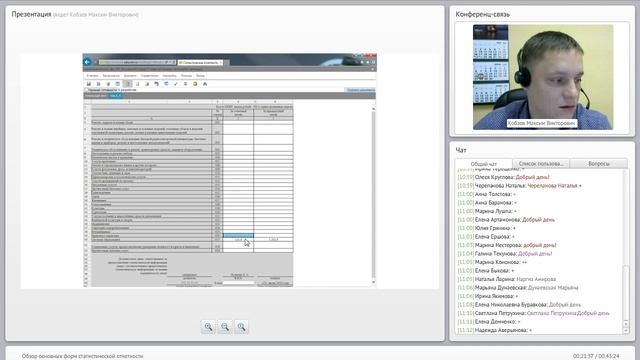640x360 pixels.
Task: Click the chat scrollbar down arrow
Action: tap(626, 331)
